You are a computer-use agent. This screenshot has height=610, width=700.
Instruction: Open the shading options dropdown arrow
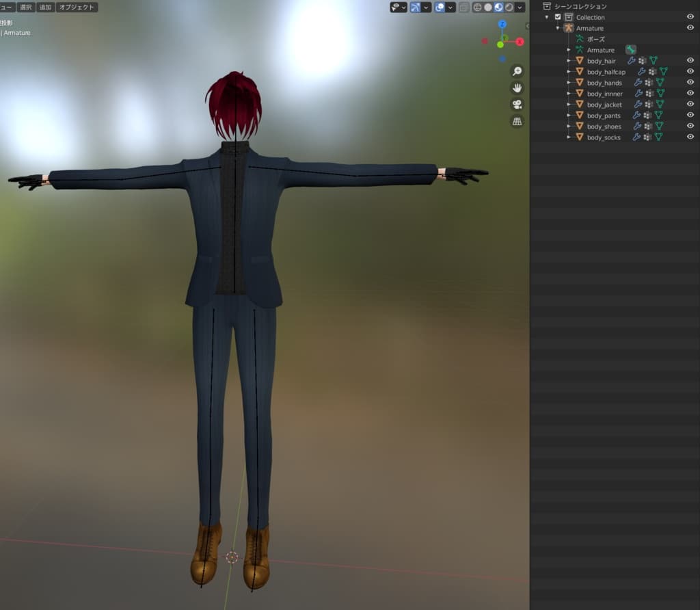tap(520, 7)
